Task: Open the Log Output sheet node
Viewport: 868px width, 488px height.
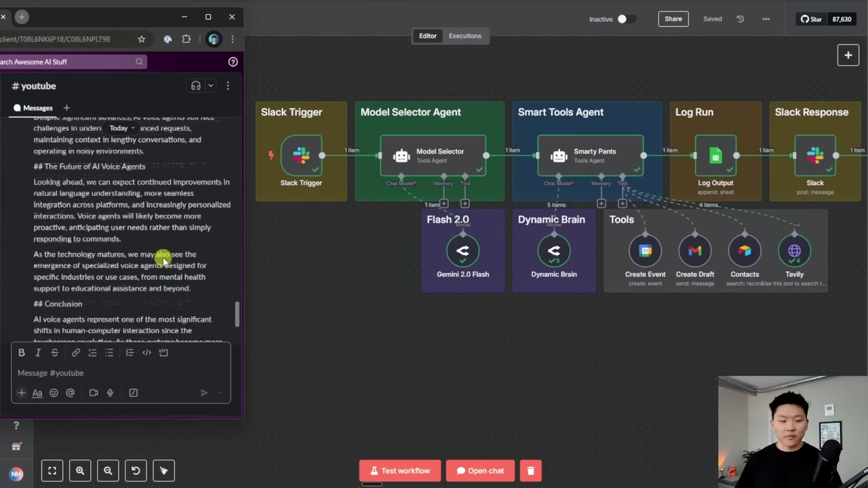Action: [x=716, y=156]
